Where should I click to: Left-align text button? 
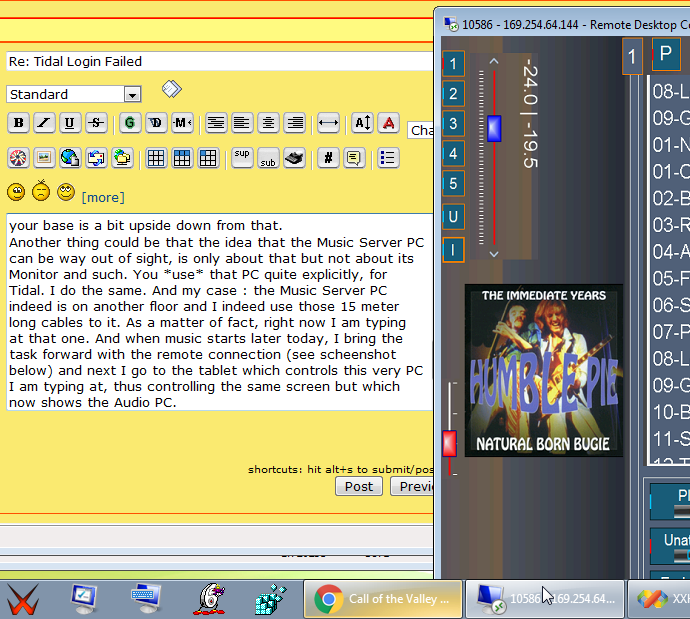click(242, 123)
